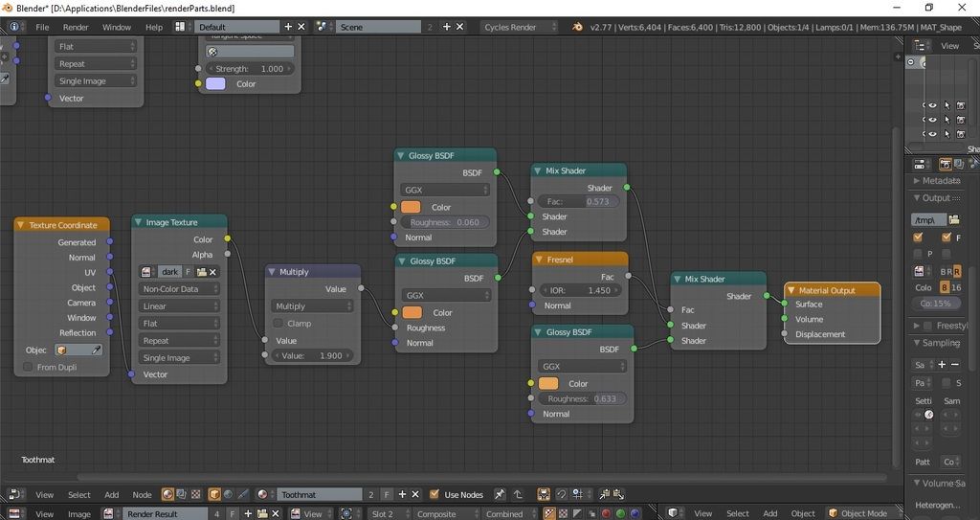Browse material icon next to Toothmat
Screen dimensions: 980x520
pyautogui.click(x=264, y=494)
